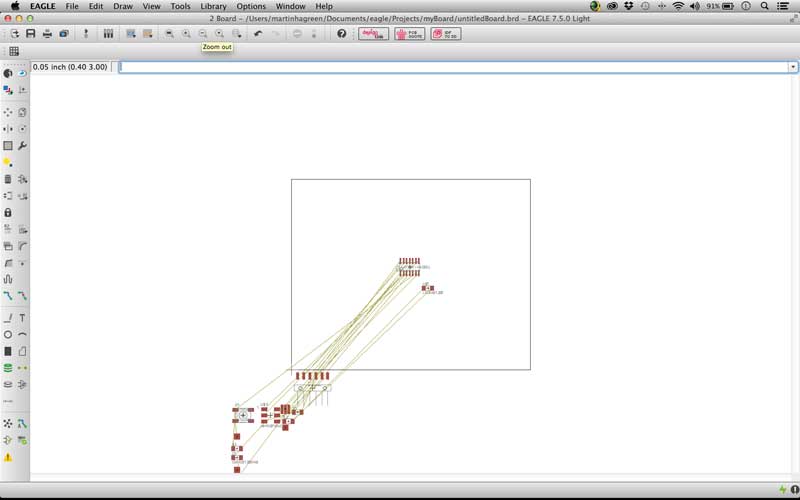Open macOS Spotlight search icon
The width and height of the screenshot is (800, 500).
pos(764,6)
